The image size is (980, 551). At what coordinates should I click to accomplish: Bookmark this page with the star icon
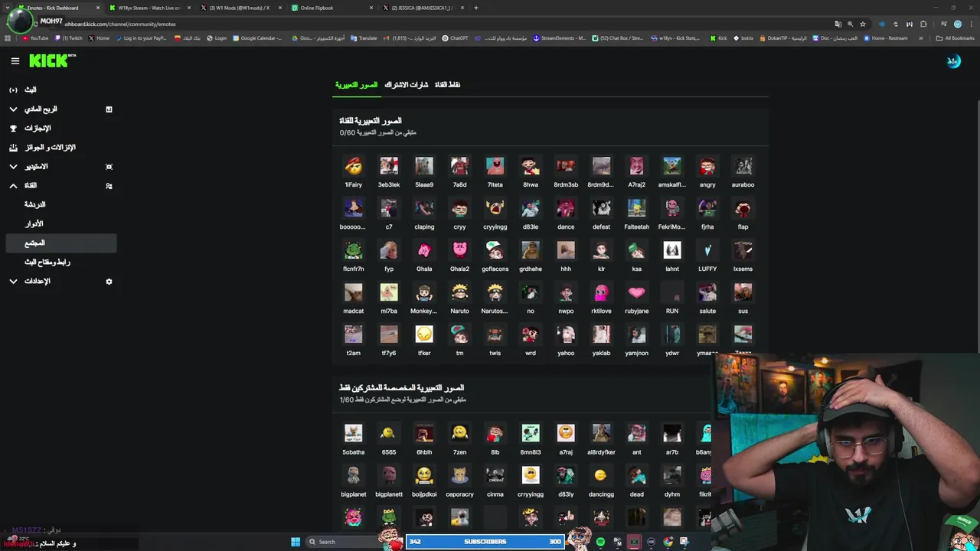coord(863,24)
